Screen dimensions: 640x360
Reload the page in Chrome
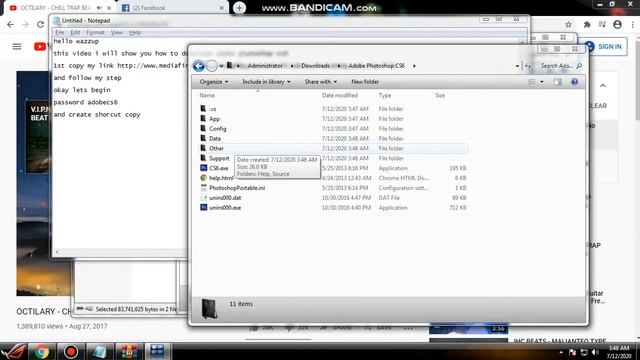(40, 24)
